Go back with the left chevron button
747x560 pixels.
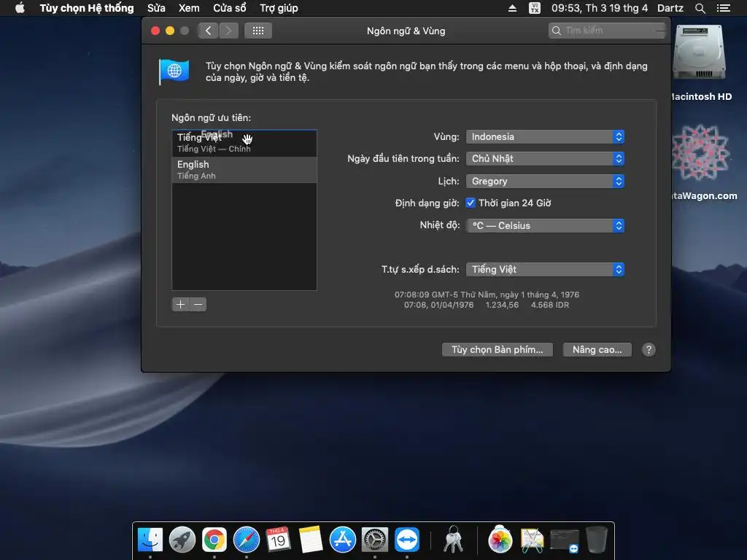tap(208, 31)
